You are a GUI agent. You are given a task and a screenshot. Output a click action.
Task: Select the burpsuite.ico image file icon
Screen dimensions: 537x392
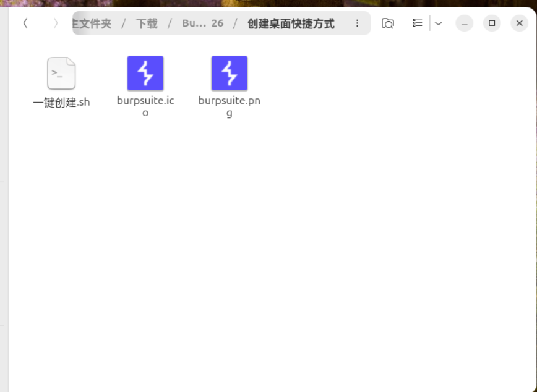click(x=145, y=73)
